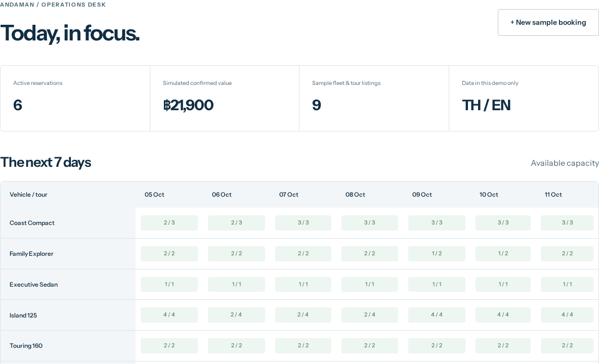The image size is (599, 364).
Task: Click the TH / EN language value
Action: click(486, 105)
